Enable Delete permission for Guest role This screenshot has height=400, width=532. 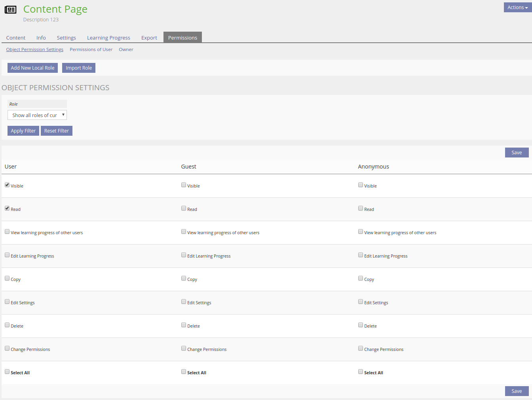(x=184, y=325)
